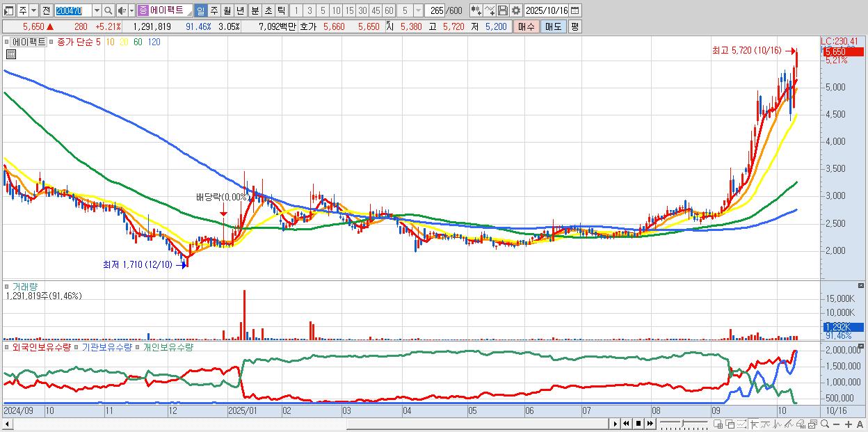Click the fast-forward button in the bottom controls
868x432 pixels.
[650, 424]
